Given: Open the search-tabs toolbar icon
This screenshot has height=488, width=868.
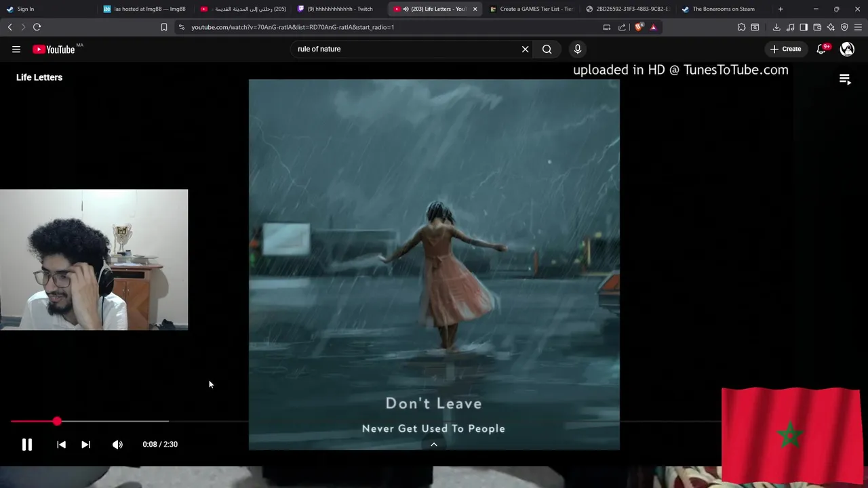Looking at the screenshot, I should pyautogui.click(x=755, y=27).
